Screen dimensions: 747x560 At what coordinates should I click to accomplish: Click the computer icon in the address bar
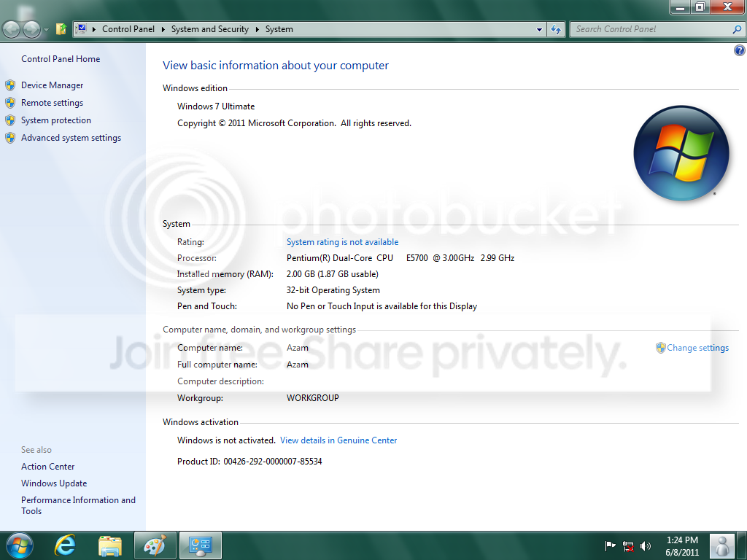[82, 29]
